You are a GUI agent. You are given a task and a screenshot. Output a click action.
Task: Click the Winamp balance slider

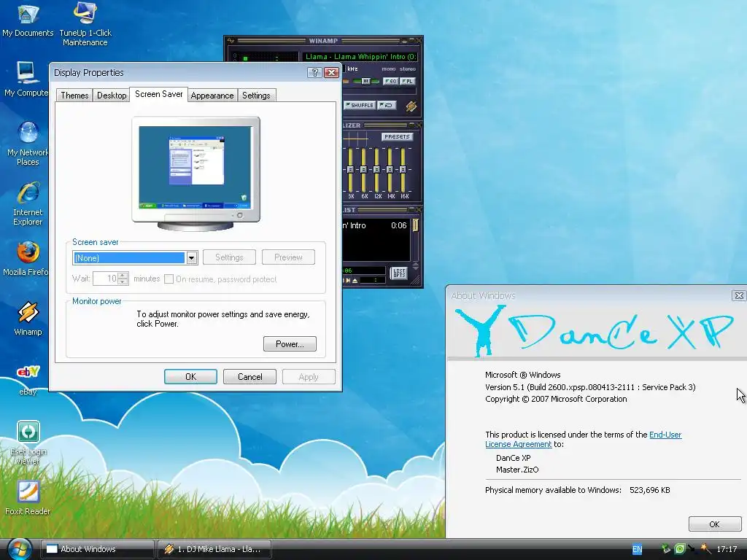tap(366, 82)
